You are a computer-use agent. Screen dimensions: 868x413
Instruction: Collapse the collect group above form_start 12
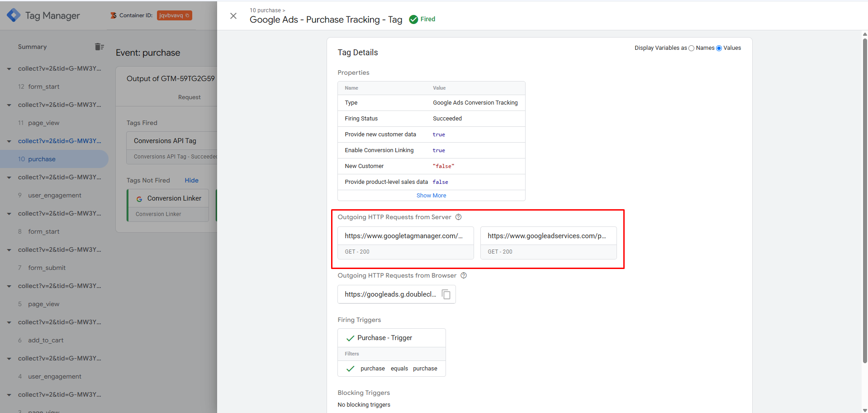pyautogui.click(x=9, y=69)
